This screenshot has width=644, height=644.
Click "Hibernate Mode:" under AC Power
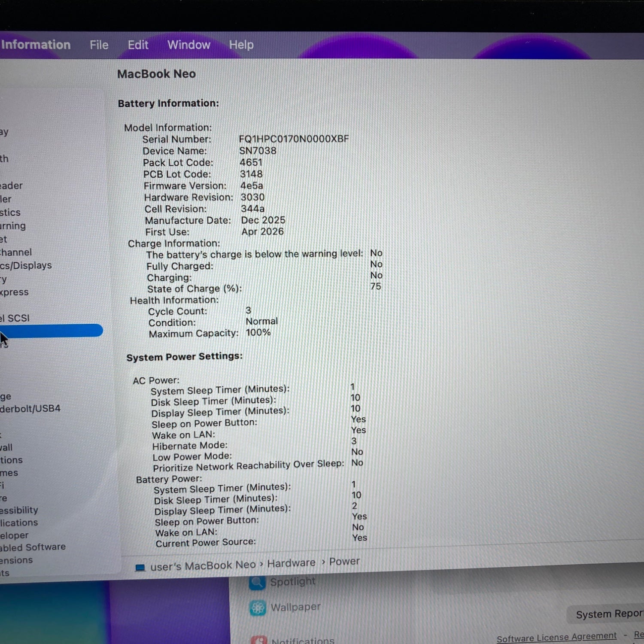pos(190,446)
